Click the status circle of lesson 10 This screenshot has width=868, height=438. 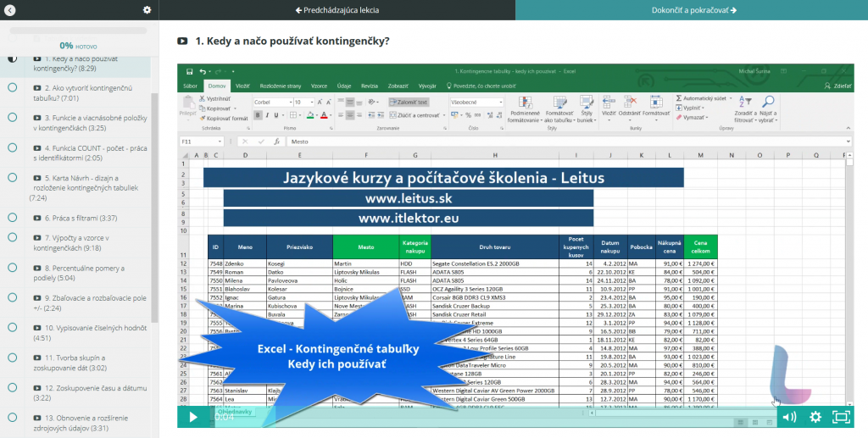click(x=12, y=327)
